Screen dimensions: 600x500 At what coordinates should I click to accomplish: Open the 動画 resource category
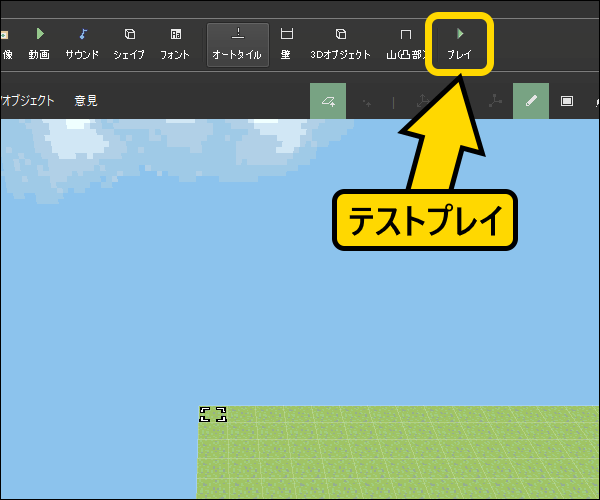40,43
